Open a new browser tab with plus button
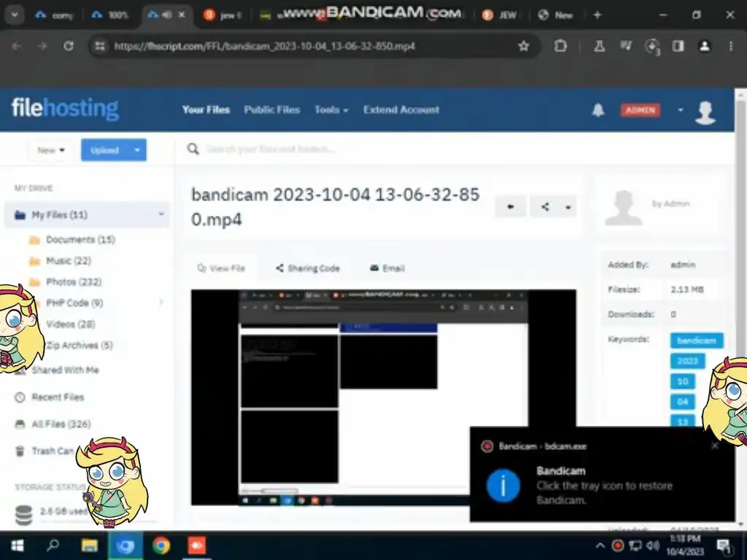This screenshot has height=560, width=747. pos(597,15)
